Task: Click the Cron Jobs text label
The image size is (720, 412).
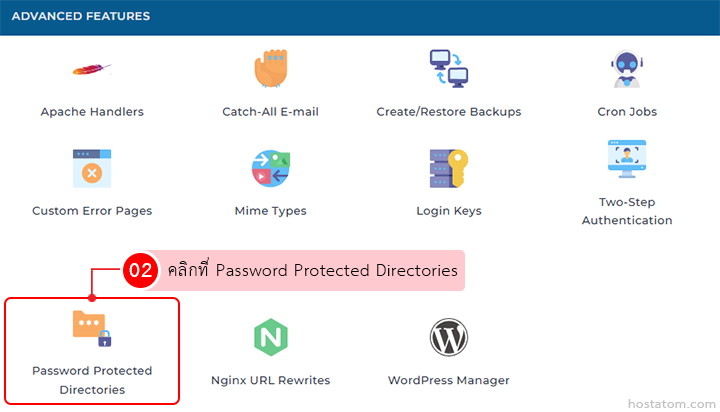Action: tap(627, 112)
